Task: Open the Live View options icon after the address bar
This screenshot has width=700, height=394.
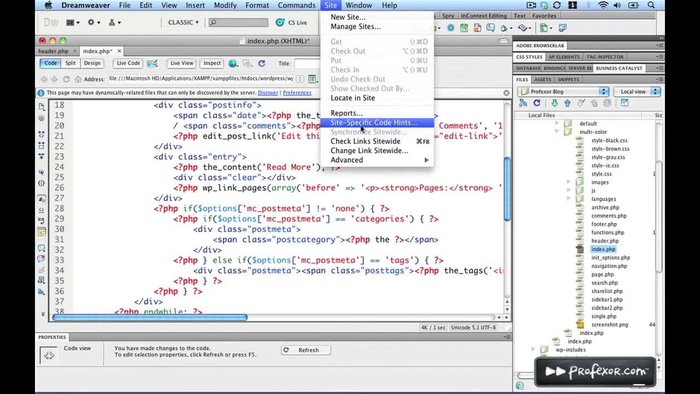Action: click(x=312, y=79)
